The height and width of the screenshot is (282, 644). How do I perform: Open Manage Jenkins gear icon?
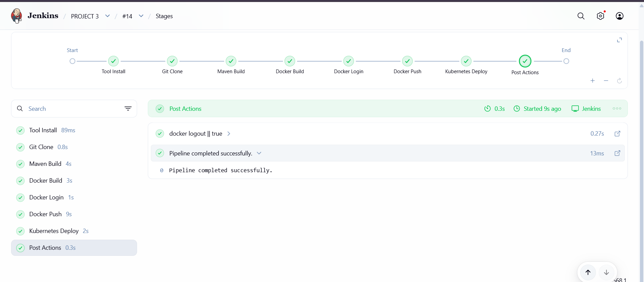click(600, 16)
